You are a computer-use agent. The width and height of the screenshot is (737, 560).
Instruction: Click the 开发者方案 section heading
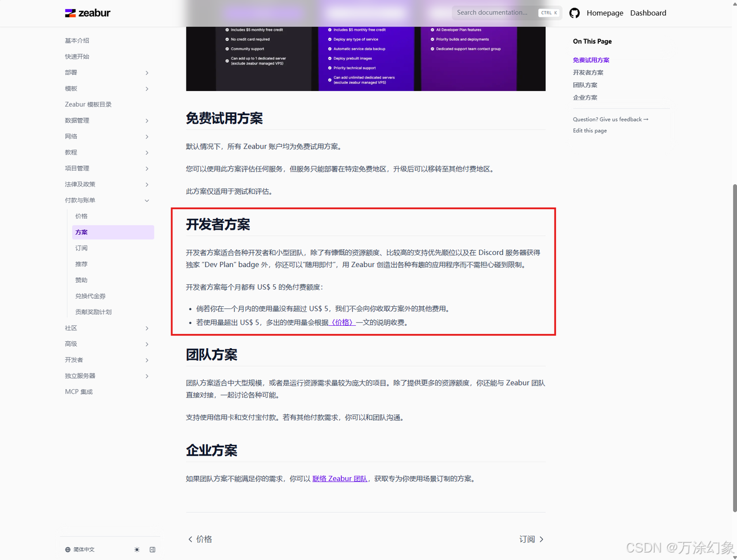tap(218, 224)
